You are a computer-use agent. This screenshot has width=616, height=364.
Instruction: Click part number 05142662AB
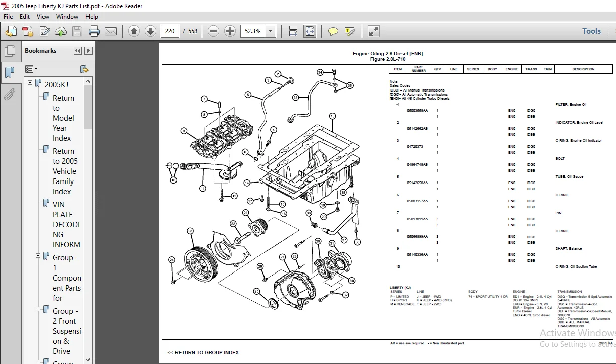pos(417,129)
